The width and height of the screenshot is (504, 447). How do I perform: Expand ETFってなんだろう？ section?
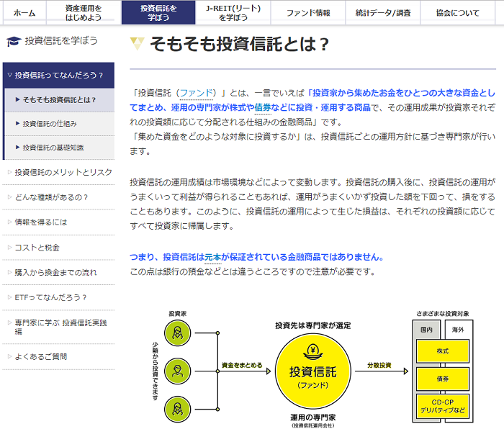[58, 297]
